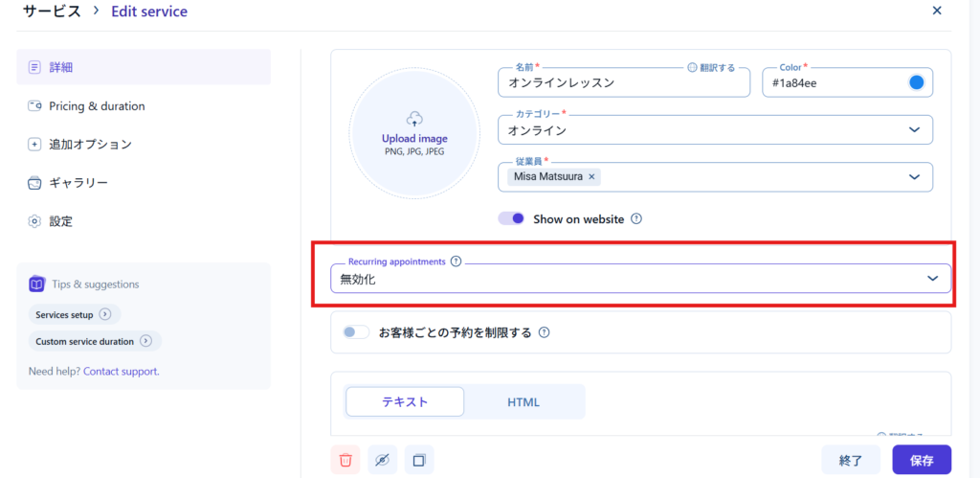Expand the Recurring appointments dropdown
Image resolution: width=980 pixels, height=478 pixels.
point(932,278)
